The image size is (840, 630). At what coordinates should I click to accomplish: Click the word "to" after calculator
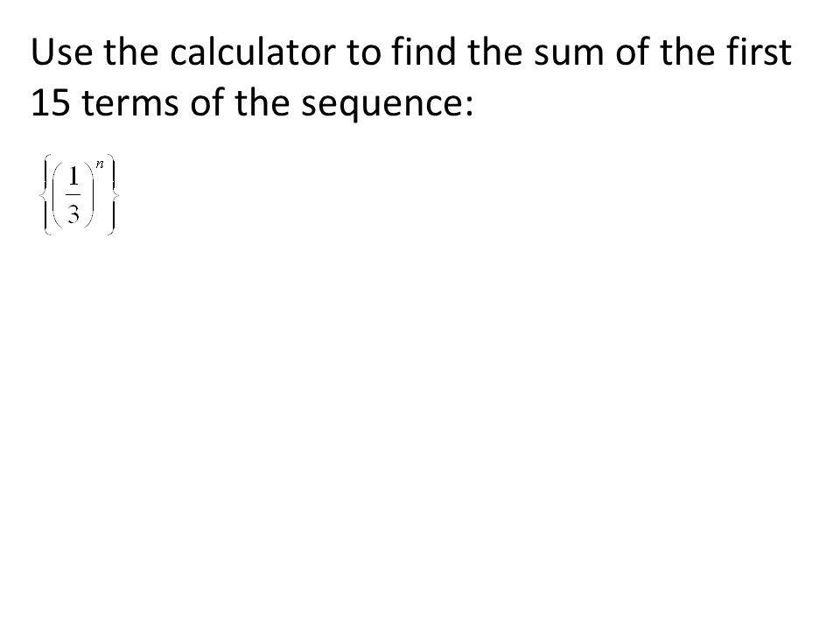364,54
